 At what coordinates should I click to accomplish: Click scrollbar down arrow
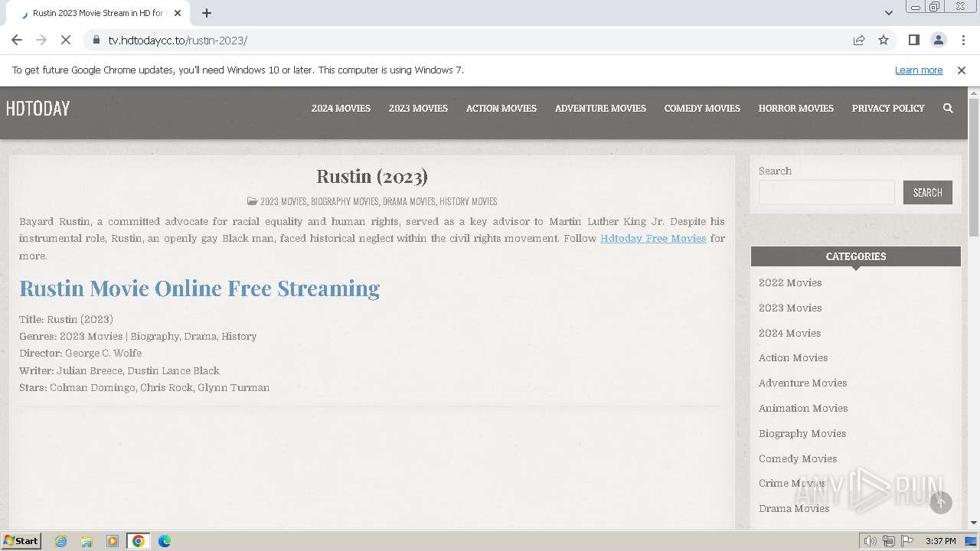pyautogui.click(x=974, y=523)
